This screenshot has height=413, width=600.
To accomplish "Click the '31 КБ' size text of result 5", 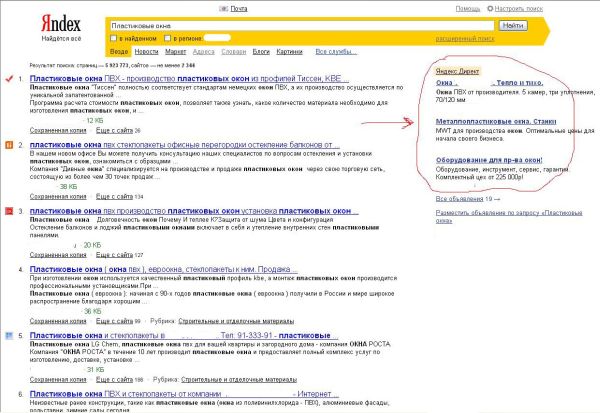I will pyautogui.click(x=95, y=370).
